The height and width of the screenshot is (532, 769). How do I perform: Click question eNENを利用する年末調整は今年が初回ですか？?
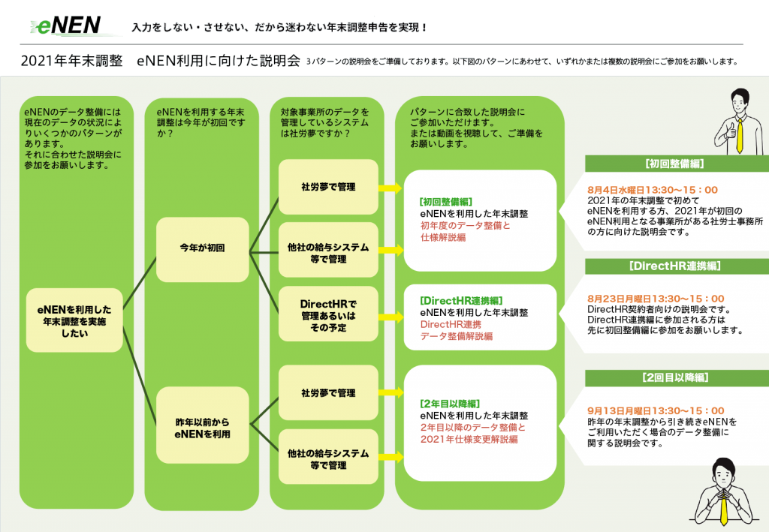click(201, 122)
